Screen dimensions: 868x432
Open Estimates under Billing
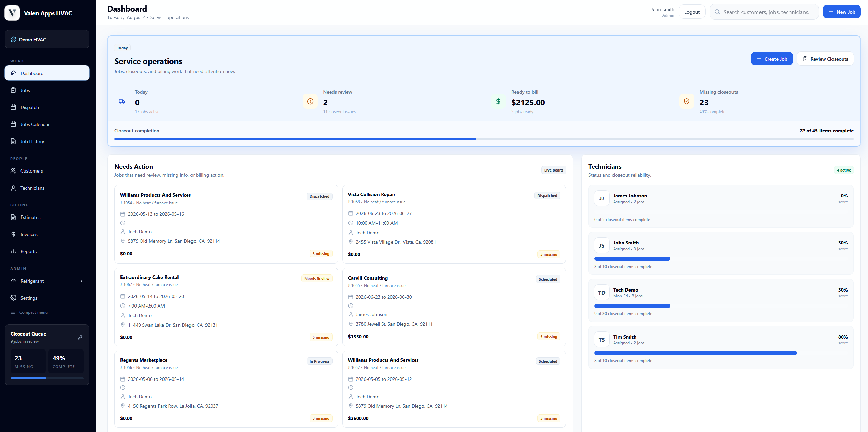pos(47,217)
